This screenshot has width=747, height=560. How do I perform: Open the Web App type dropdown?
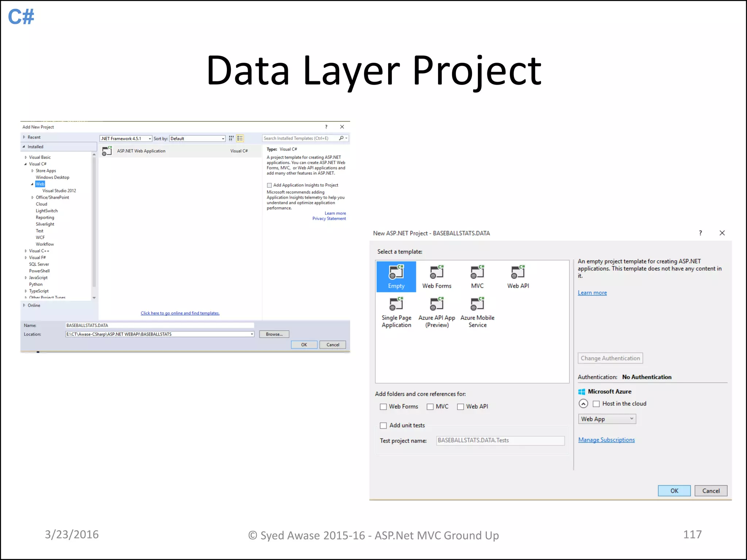(607, 419)
